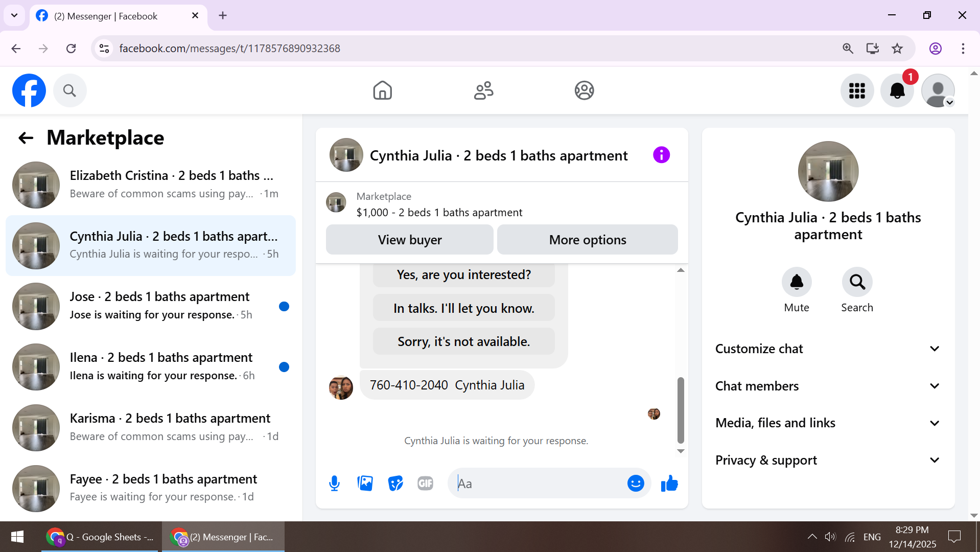Open the Windows Start menu
This screenshot has height=552, width=980.
click(x=17, y=537)
